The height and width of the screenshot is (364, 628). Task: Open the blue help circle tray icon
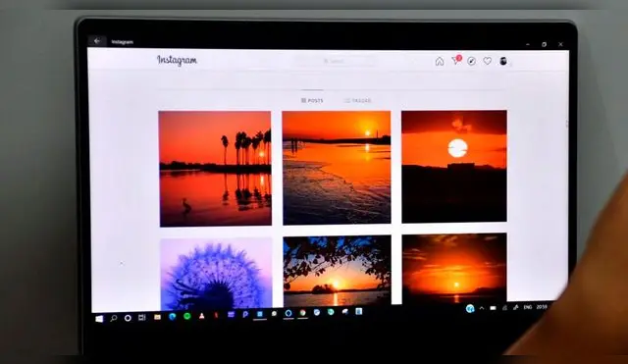(x=470, y=308)
